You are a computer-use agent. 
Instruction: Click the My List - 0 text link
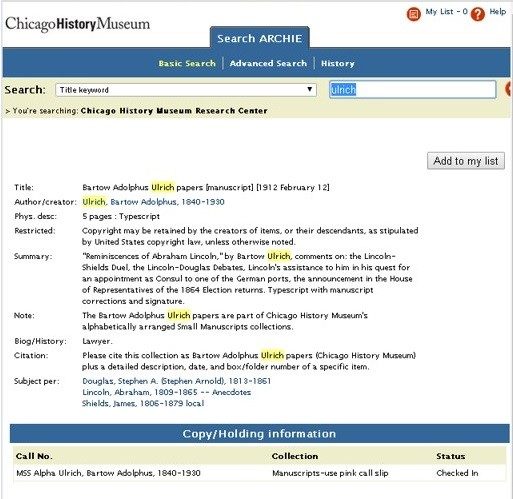point(446,12)
